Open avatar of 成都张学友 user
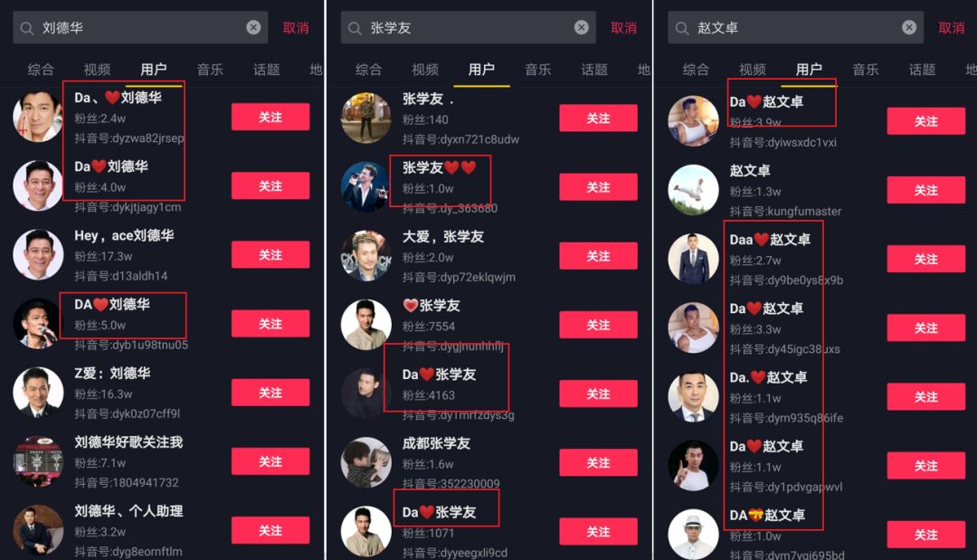This screenshot has width=977, height=560. tap(365, 462)
